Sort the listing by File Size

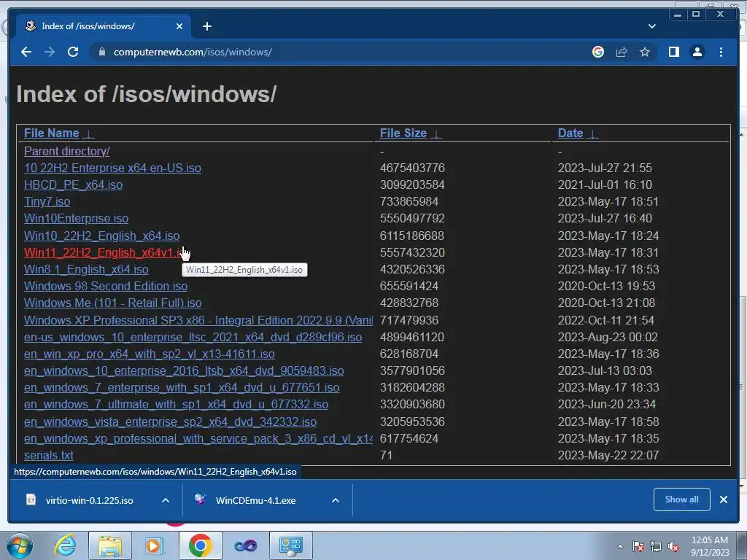click(403, 133)
